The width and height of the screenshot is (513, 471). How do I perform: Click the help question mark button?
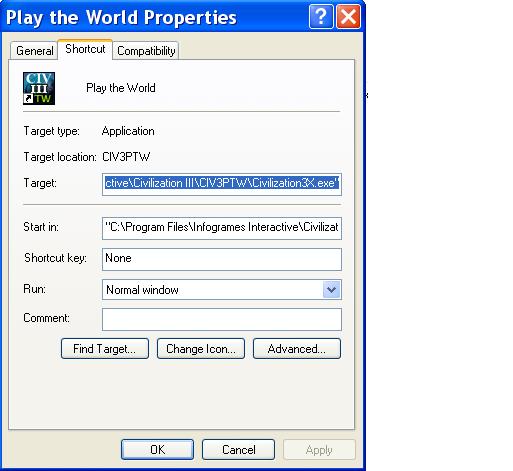tap(321, 17)
